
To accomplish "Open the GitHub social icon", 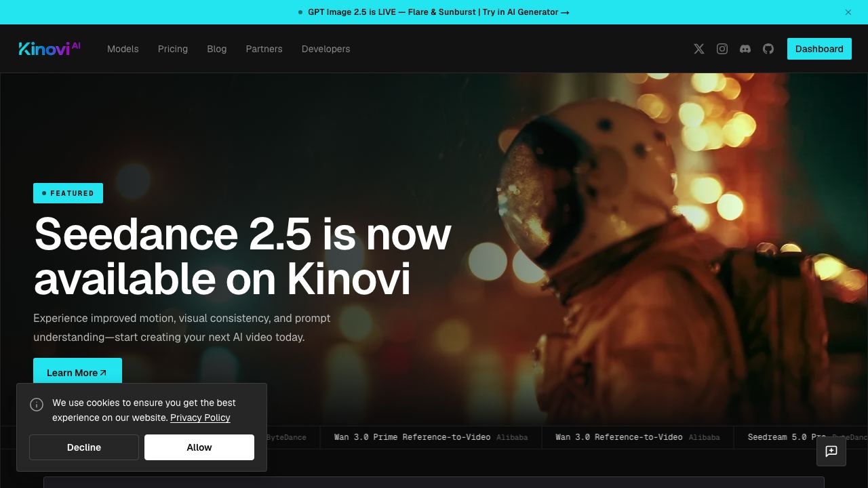I will pos(768,49).
